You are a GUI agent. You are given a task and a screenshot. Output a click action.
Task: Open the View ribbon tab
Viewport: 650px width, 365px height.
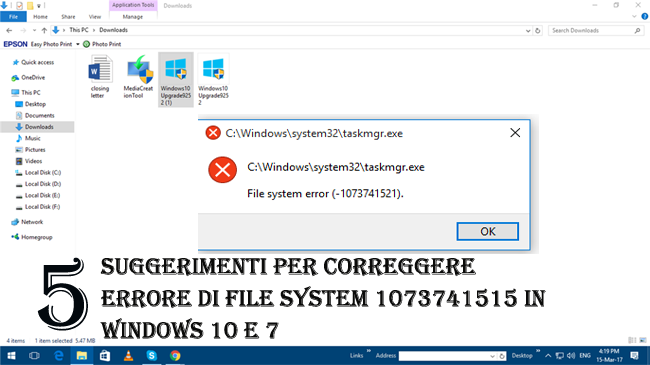(95, 17)
